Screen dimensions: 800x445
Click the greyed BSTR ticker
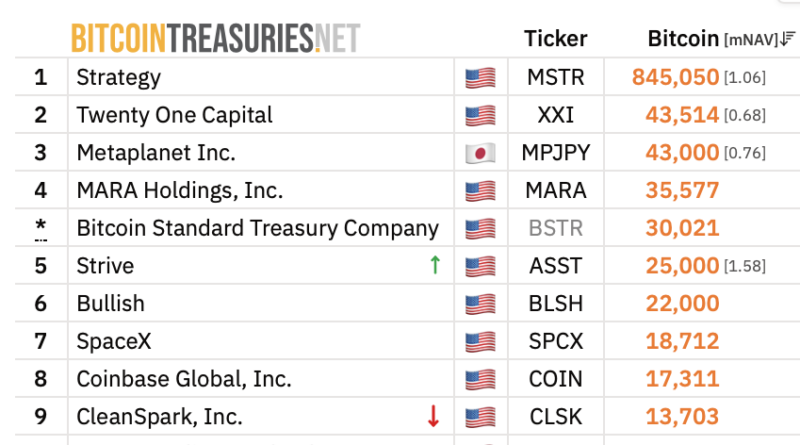[556, 228]
